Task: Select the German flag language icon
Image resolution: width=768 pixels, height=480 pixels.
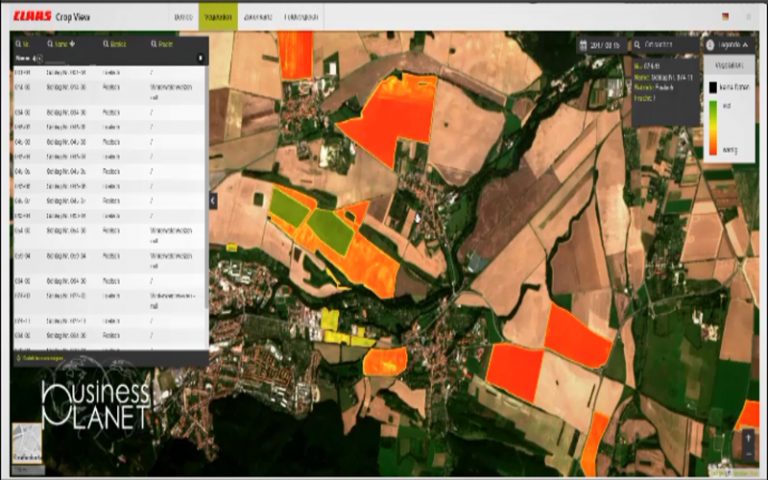Action: coord(725,17)
